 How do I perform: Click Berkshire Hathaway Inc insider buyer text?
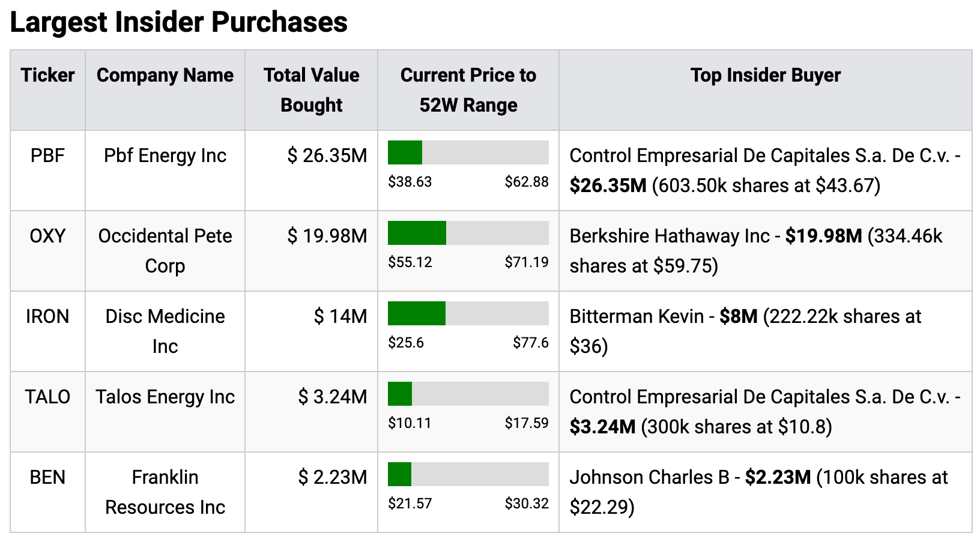669,236
